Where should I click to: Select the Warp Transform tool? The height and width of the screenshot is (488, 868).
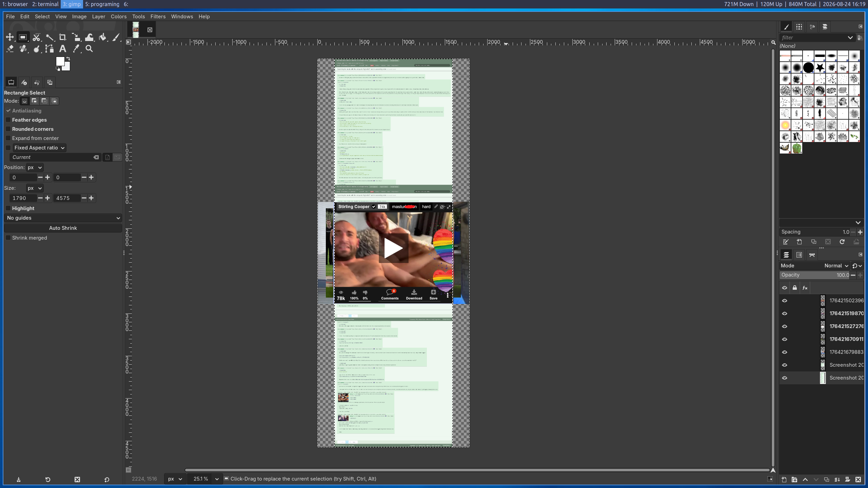(89, 37)
